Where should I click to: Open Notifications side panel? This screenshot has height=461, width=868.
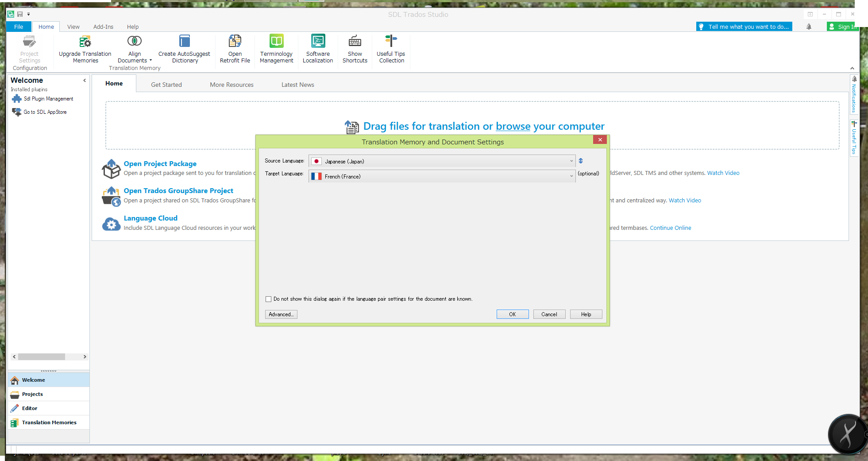pos(854,94)
